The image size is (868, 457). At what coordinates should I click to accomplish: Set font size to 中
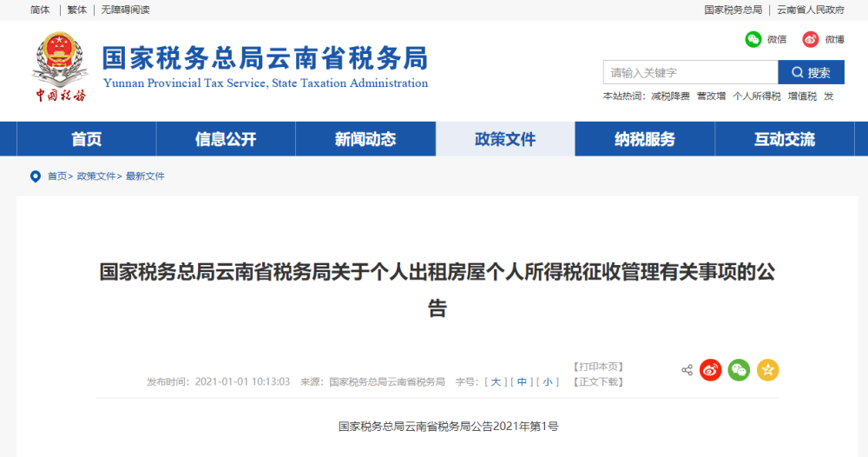[x=522, y=381]
